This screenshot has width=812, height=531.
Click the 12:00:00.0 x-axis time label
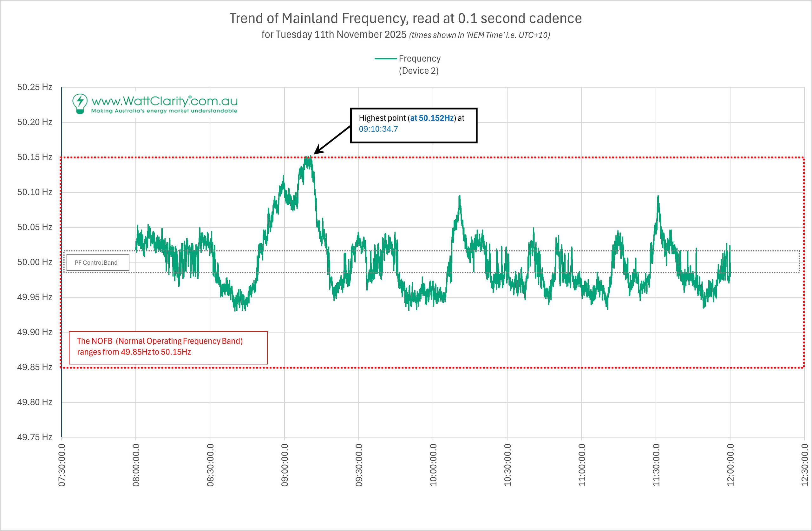730,465
